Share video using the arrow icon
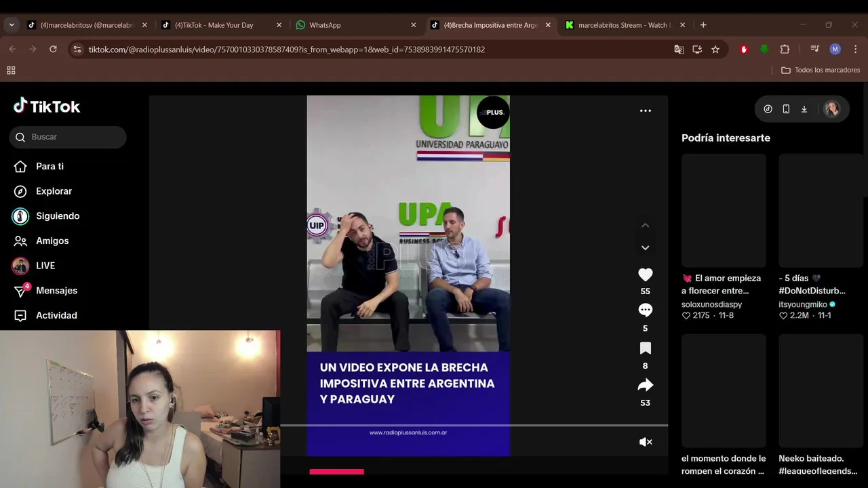This screenshot has width=868, height=488. [645, 385]
